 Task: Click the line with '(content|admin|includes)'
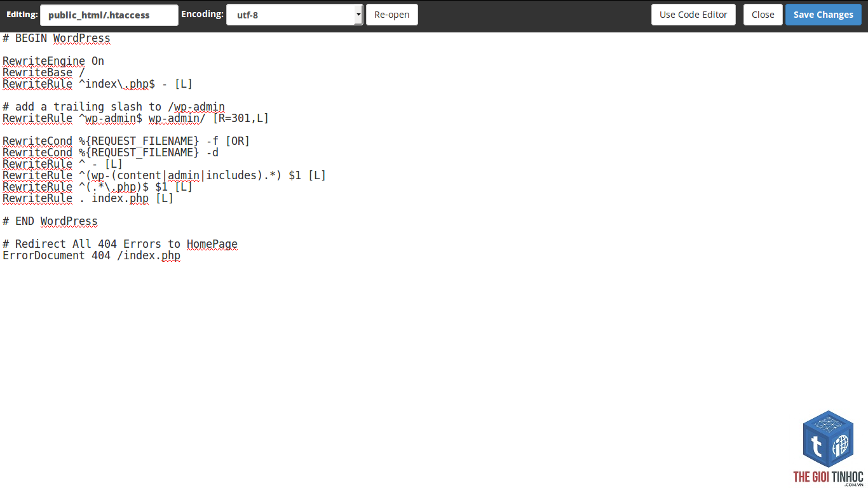pos(164,176)
